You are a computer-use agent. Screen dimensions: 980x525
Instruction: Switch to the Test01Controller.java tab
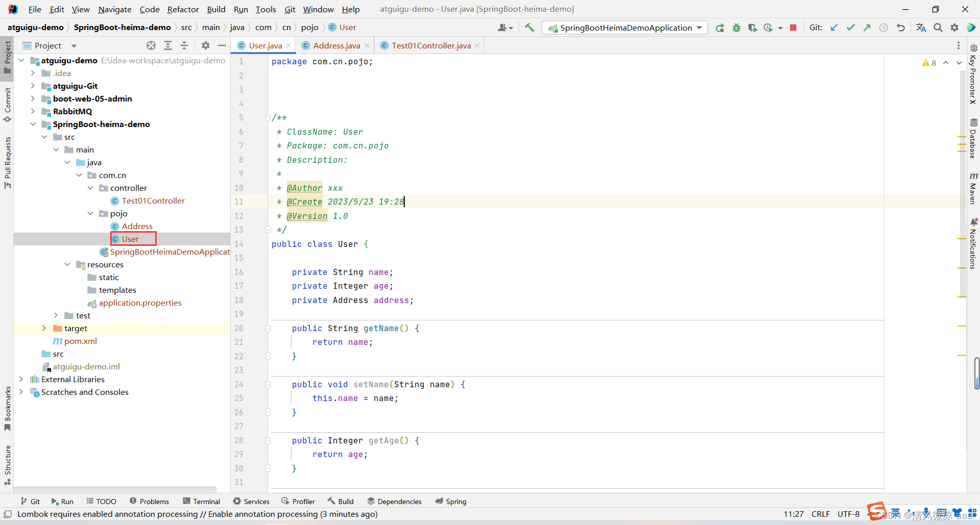pyautogui.click(x=431, y=45)
